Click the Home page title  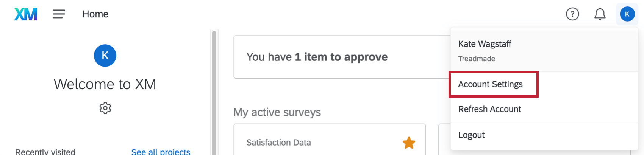point(95,14)
